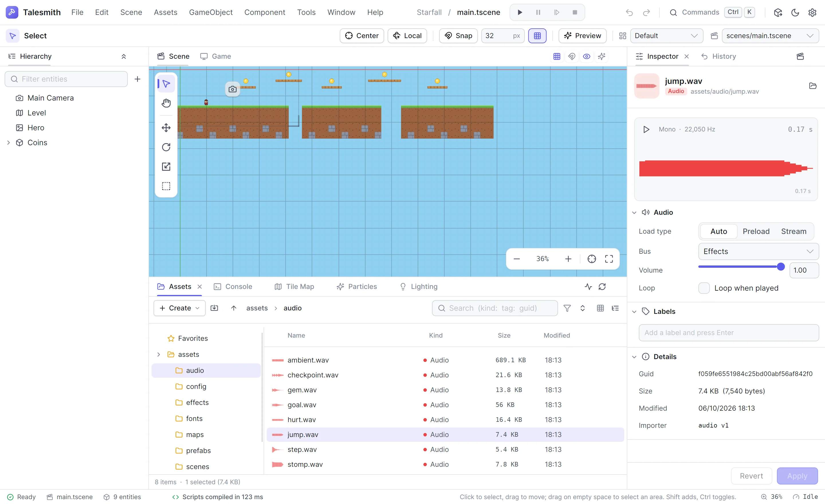The image size is (825, 504).
Task: Preview jump.wav audio playback
Action: click(646, 129)
